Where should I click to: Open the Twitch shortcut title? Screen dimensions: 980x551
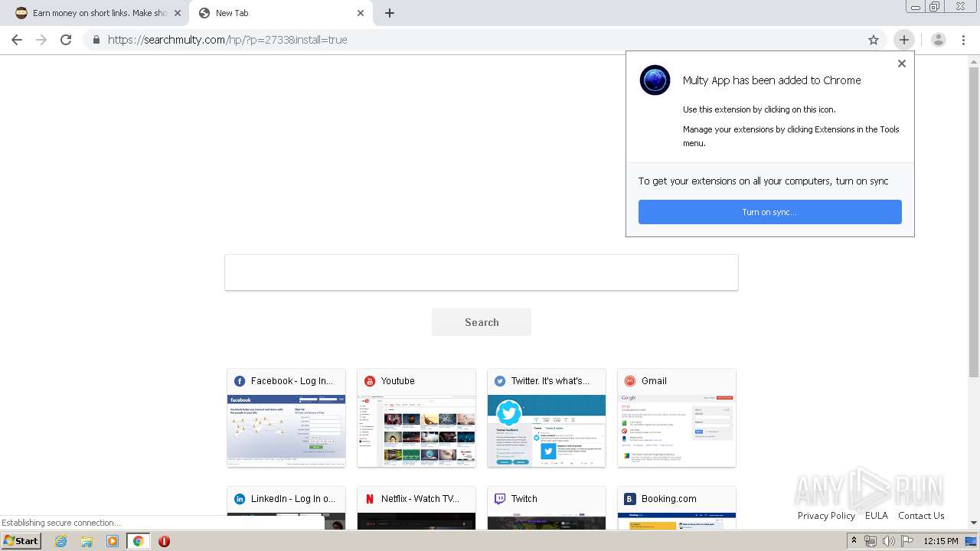click(524, 499)
